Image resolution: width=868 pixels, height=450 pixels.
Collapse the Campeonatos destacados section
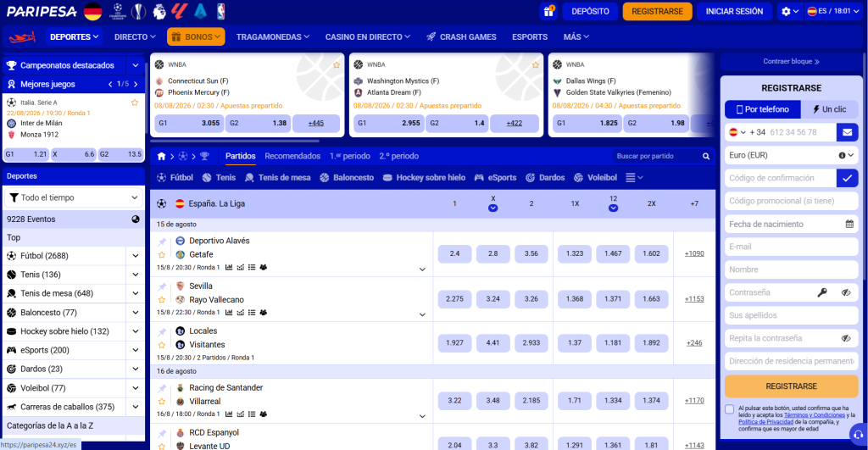[x=135, y=65]
